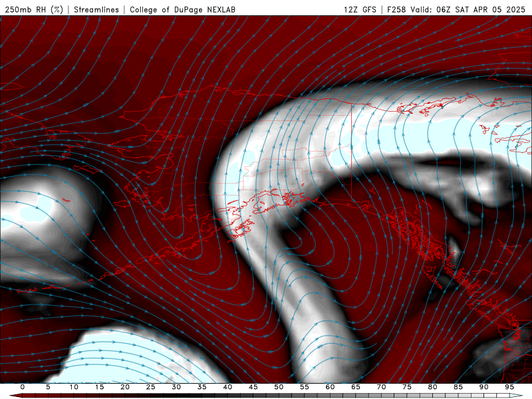The height and width of the screenshot is (399, 532).
Task: Select the "95" legend value
Action: pos(509,387)
